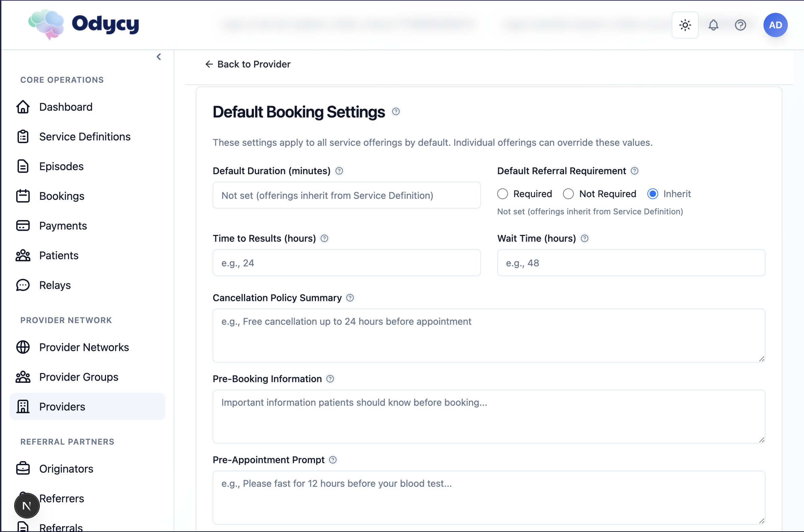This screenshot has height=532, width=804.
Task: Navigate to Episodes in the sidebar
Action: pos(61,166)
